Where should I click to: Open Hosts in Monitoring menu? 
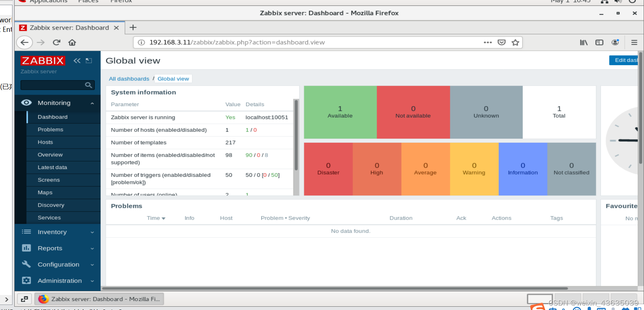64,142
